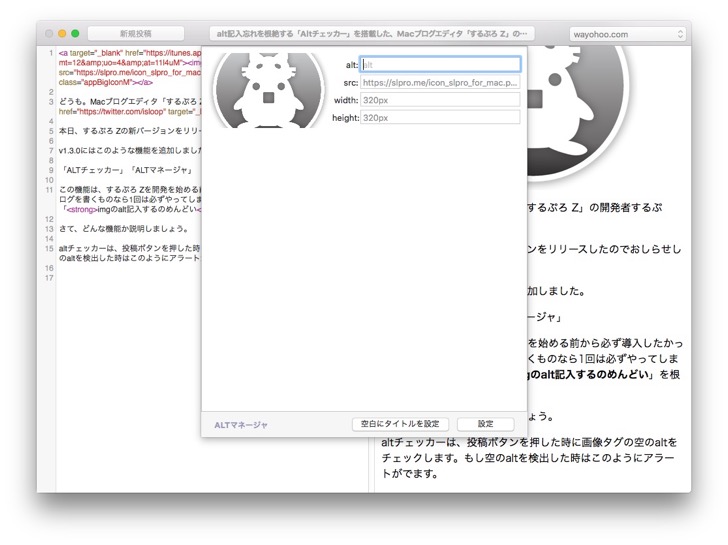This screenshot has width=728, height=545.
Task: Click line 11 text この機能は、するぷろ Z
Action: tap(130, 199)
